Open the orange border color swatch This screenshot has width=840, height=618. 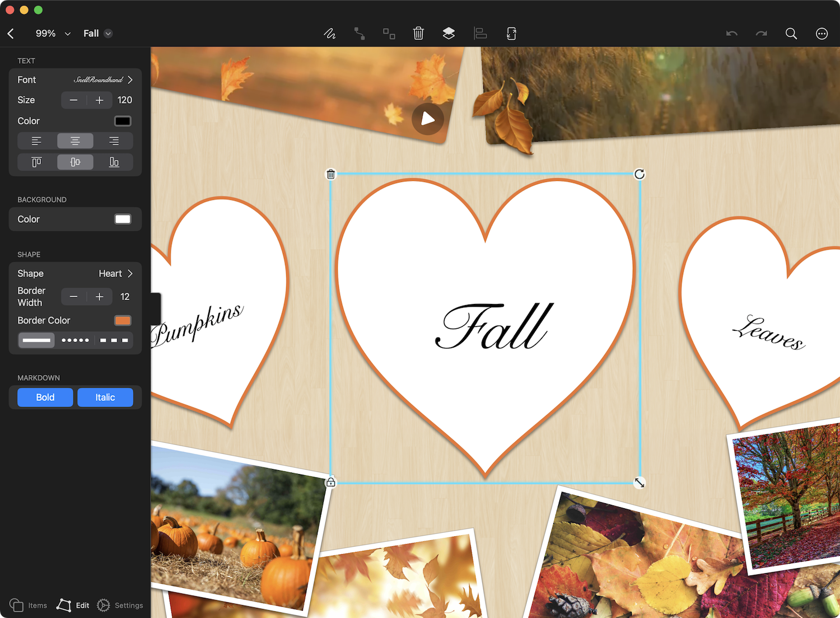(x=123, y=321)
